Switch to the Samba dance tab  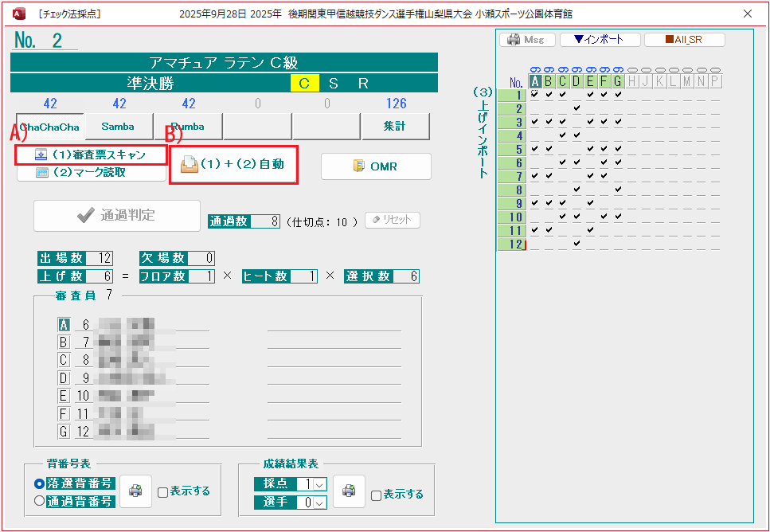118,127
